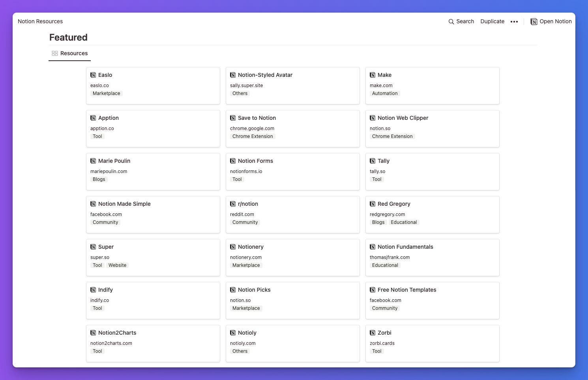The width and height of the screenshot is (588, 380).
Task: Click the Chrome Extension tag under Notion Web Clipper
Action: pos(392,136)
